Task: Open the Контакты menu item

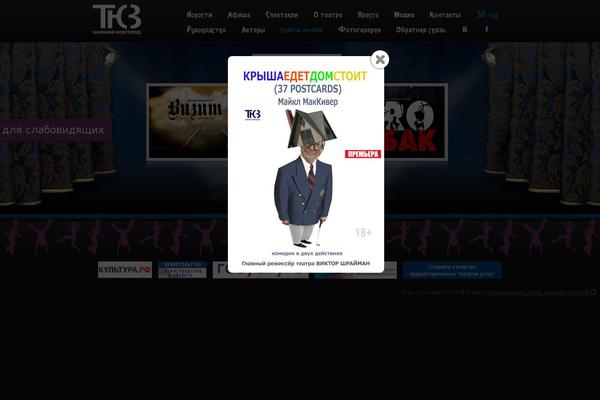Action: [445, 15]
